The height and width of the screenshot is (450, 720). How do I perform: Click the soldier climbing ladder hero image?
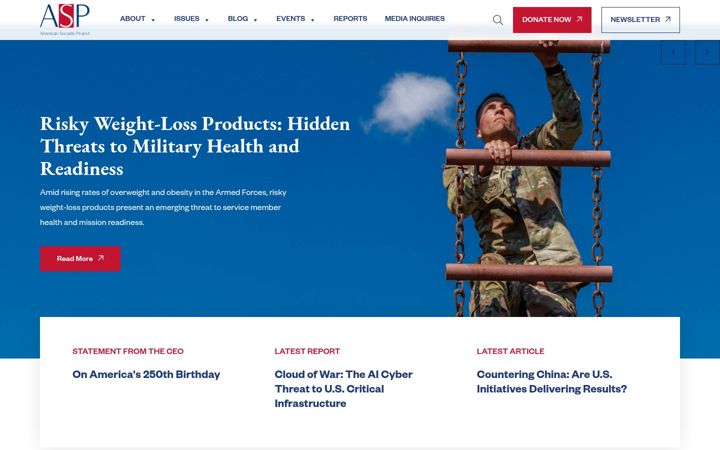(528, 179)
